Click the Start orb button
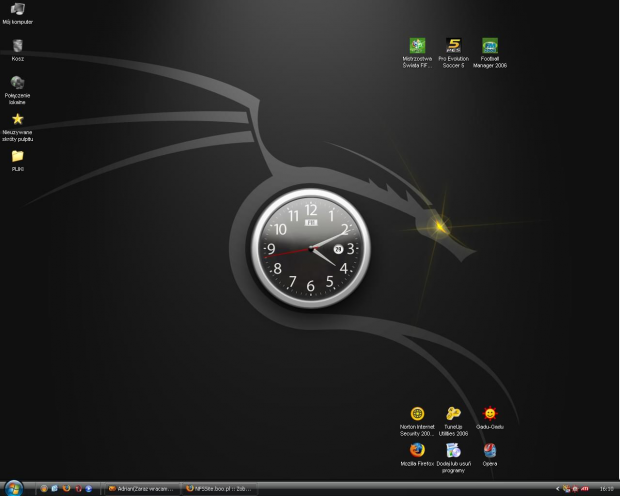Viewport: 620px width, 496px height. click(x=14, y=488)
